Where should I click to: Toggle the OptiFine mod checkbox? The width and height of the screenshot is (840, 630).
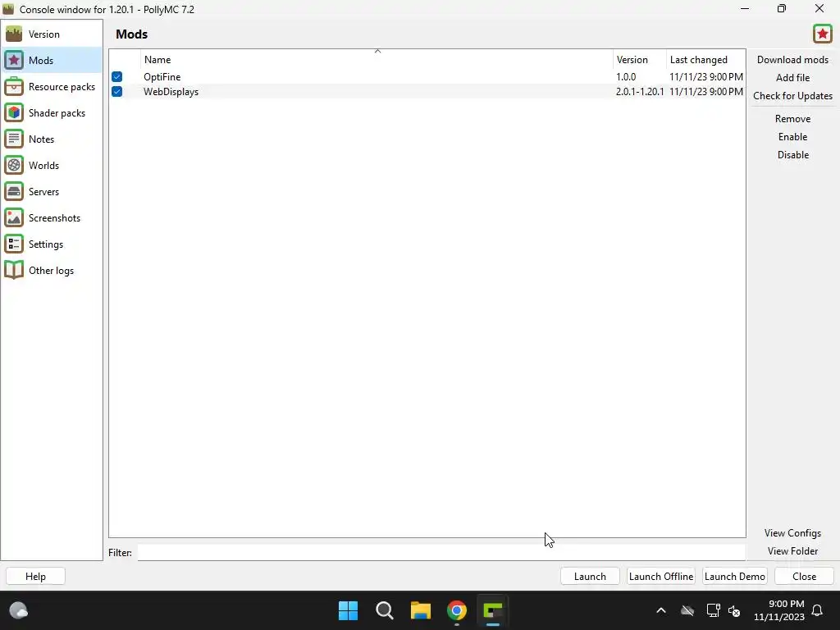coord(116,76)
